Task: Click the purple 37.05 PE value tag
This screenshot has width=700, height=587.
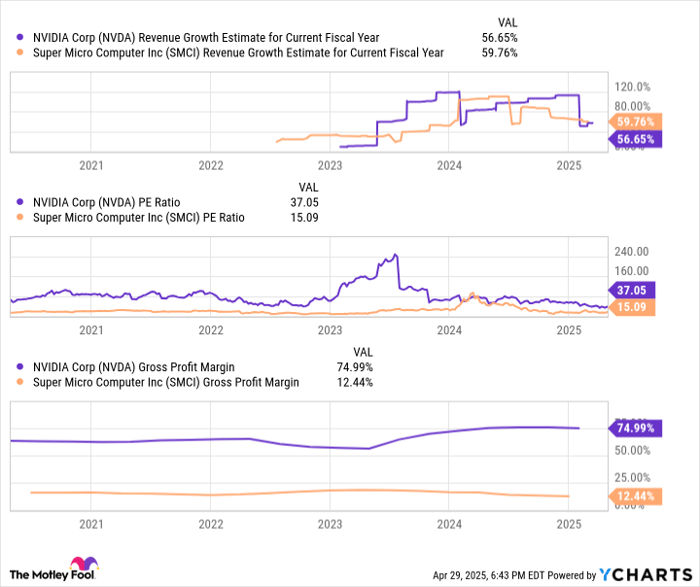Action: pyautogui.click(x=638, y=289)
